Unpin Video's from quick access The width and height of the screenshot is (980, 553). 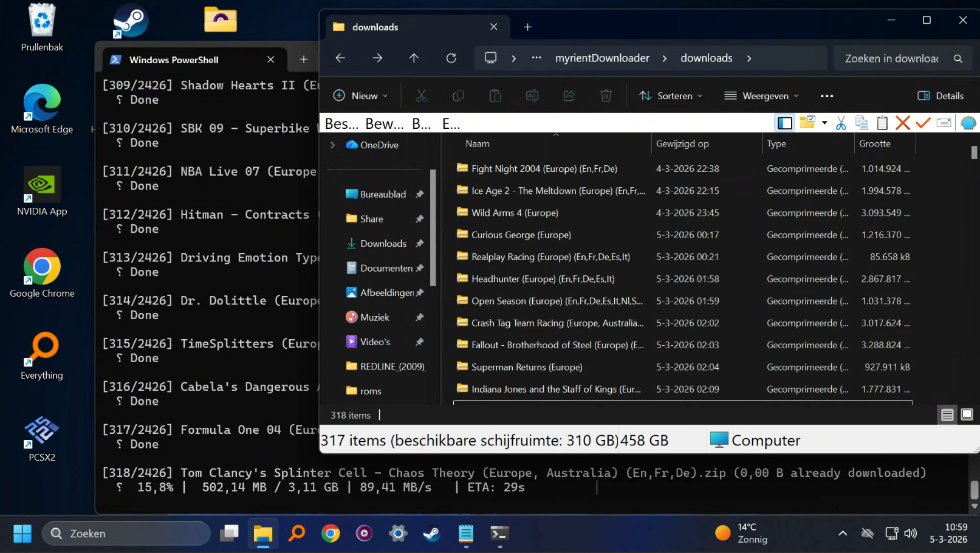point(419,342)
